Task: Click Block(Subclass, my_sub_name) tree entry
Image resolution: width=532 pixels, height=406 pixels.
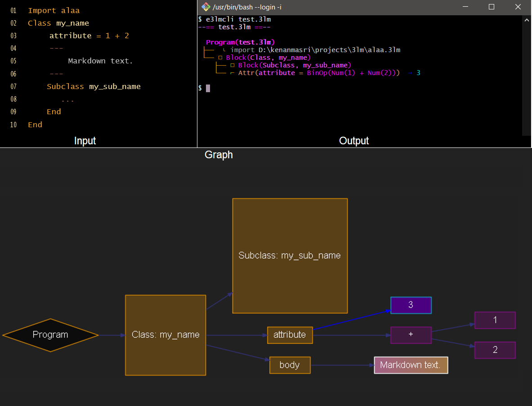Action: pos(294,65)
